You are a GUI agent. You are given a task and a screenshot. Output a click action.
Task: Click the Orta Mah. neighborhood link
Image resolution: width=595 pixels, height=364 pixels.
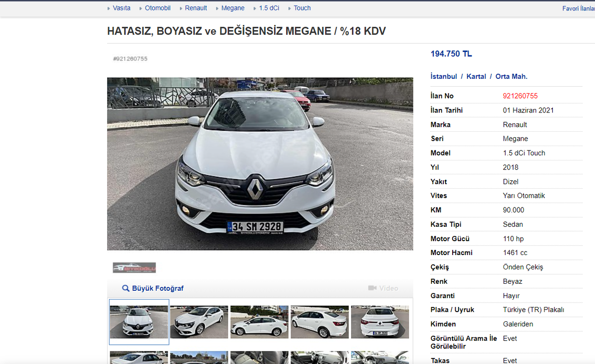tap(511, 76)
